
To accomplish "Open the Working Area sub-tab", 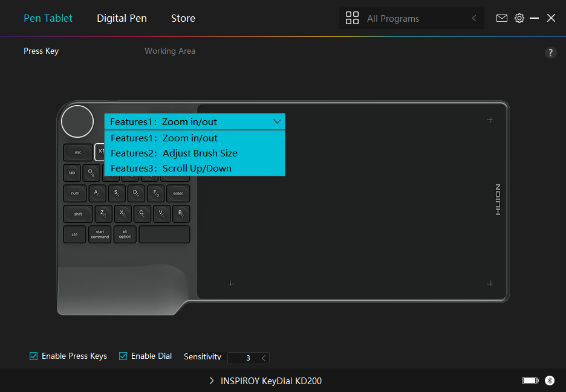I will pyautogui.click(x=170, y=51).
